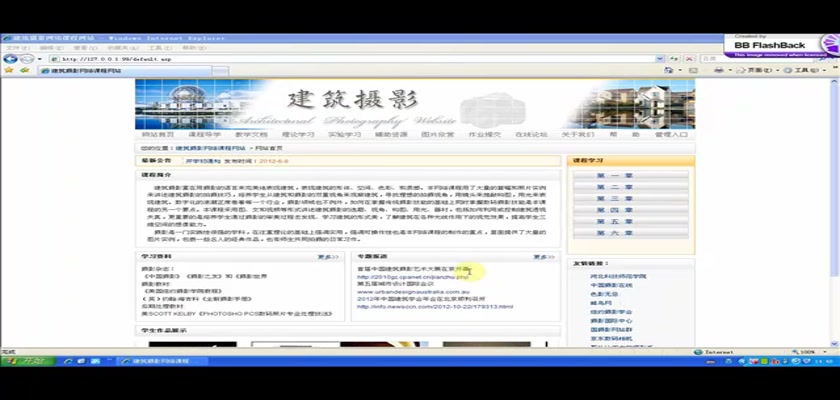Open 课程导学 navigation item

tap(204, 134)
